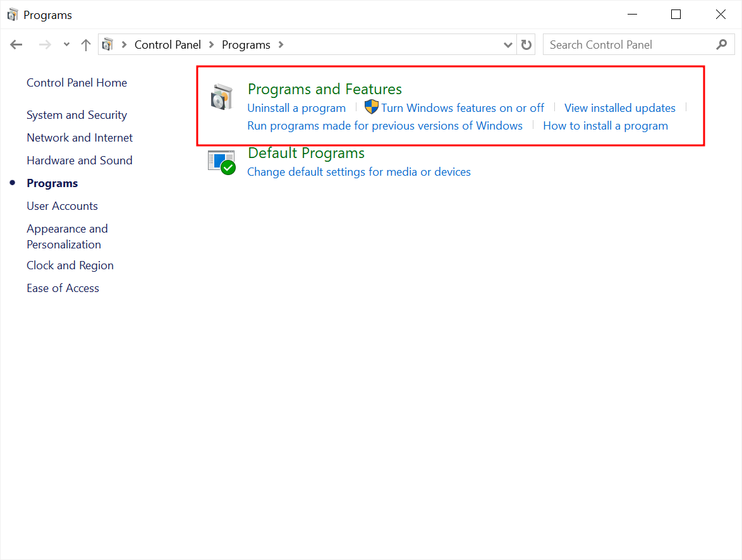Open Run programs made for previous versions
Viewport: 742px width, 560px height.
[385, 126]
